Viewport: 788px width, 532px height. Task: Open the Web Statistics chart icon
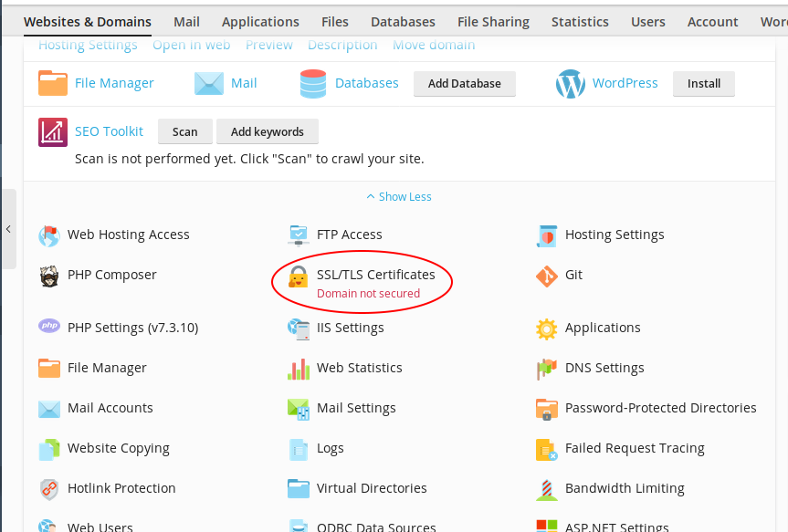coord(299,369)
